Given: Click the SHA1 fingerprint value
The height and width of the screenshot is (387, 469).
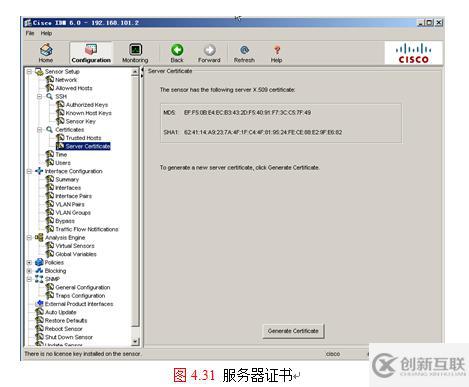Looking at the screenshot, I should (263, 132).
